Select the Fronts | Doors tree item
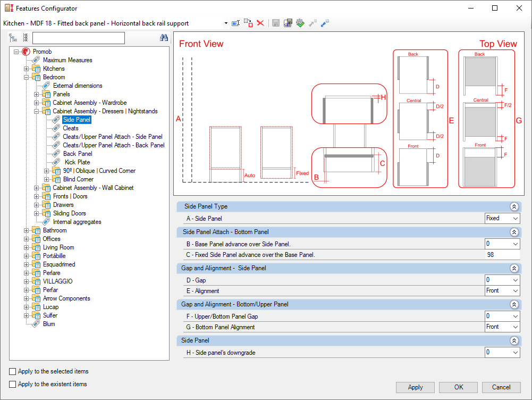This screenshot has width=532, height=400. click(x=70, y=196)
